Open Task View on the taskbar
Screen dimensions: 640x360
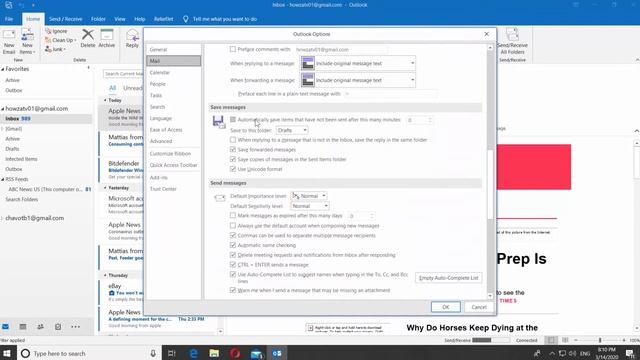point(172,353)
